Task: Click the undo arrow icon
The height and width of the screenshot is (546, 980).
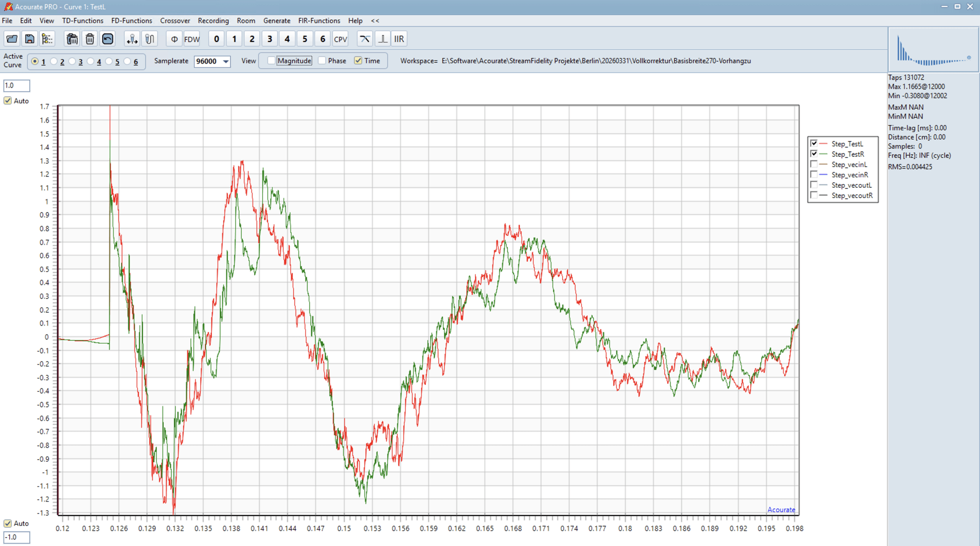Action: pos(108,39)
